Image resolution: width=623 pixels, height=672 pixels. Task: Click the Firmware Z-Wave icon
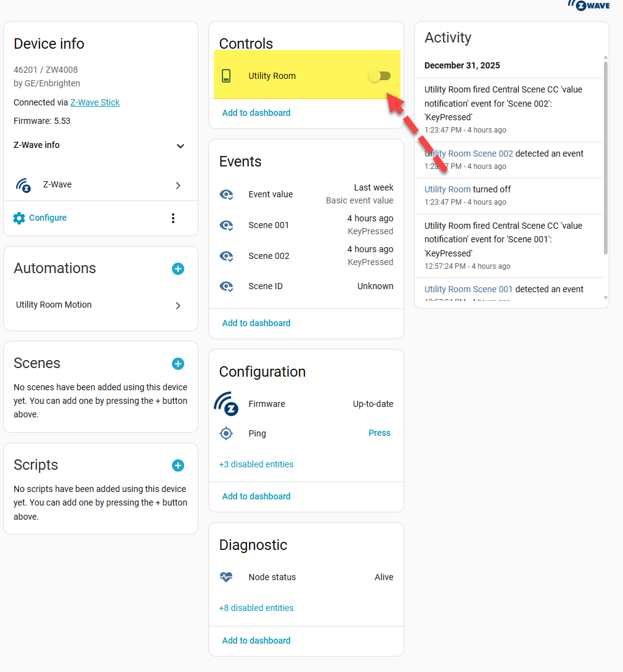226,404
